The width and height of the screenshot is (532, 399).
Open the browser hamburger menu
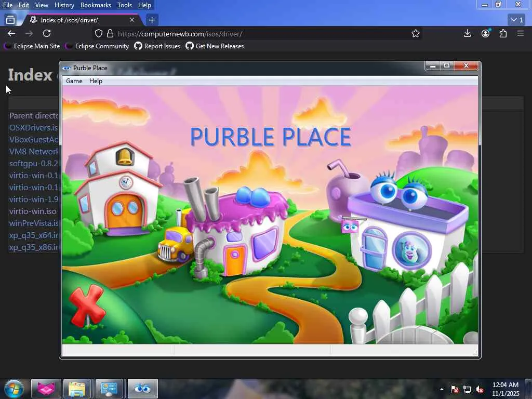tap(521, 33)
